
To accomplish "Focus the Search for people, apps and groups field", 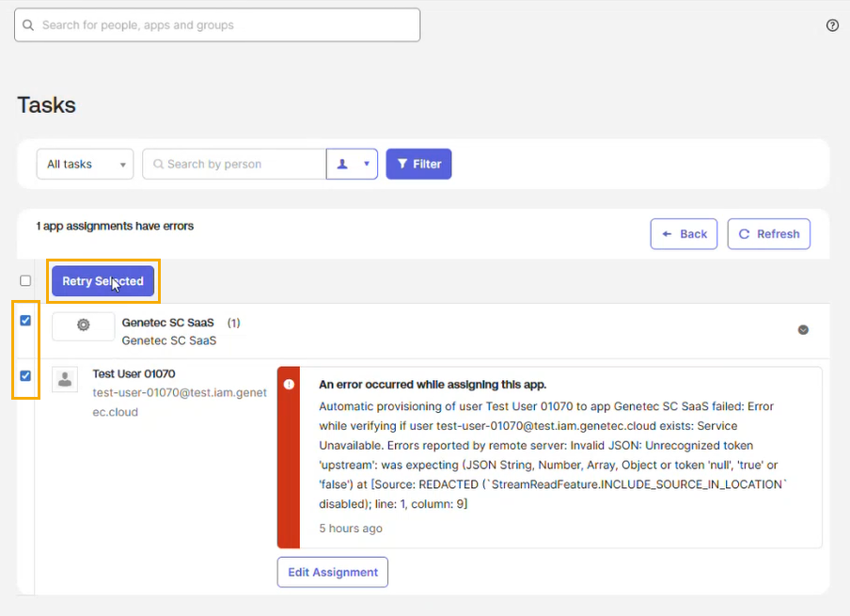I will tap(217, 25).
